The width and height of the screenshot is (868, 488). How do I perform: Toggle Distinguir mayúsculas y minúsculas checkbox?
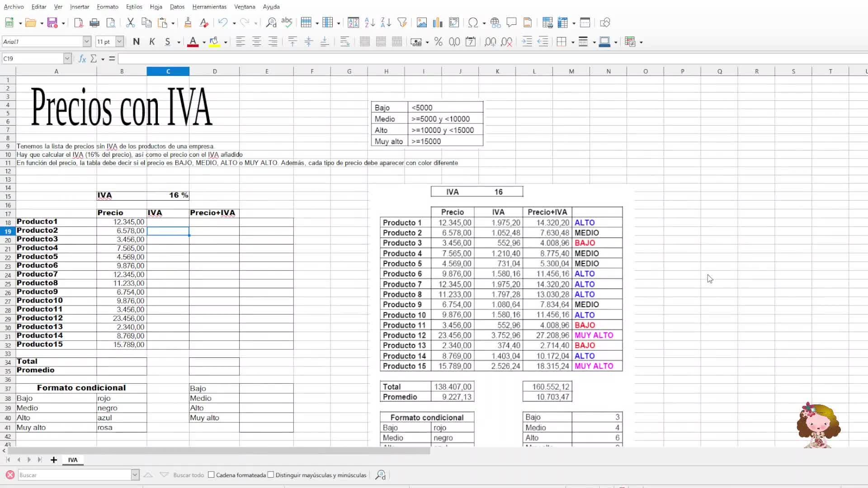(271, 475)
